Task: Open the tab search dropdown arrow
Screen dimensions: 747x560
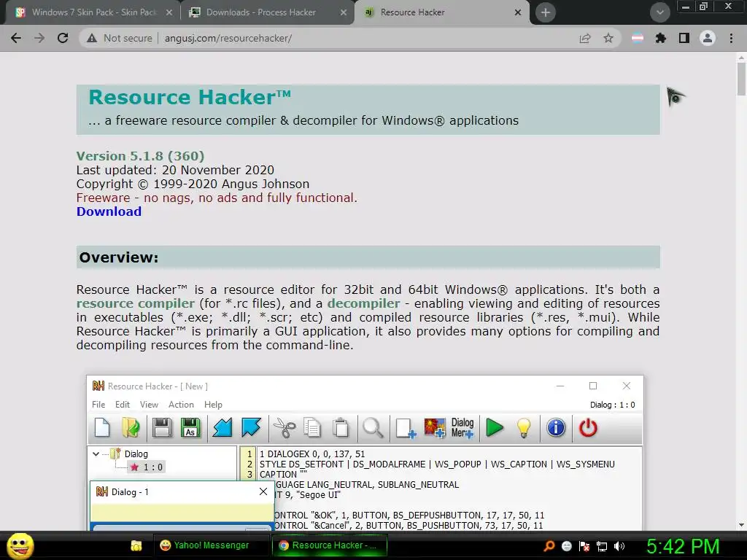Action: [x=659, y=12]
